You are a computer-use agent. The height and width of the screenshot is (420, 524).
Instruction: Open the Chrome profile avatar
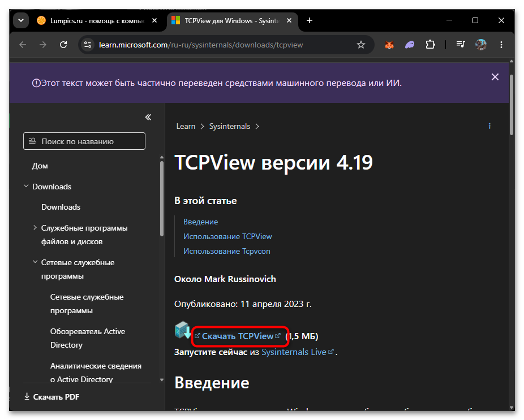pos(481,45)
